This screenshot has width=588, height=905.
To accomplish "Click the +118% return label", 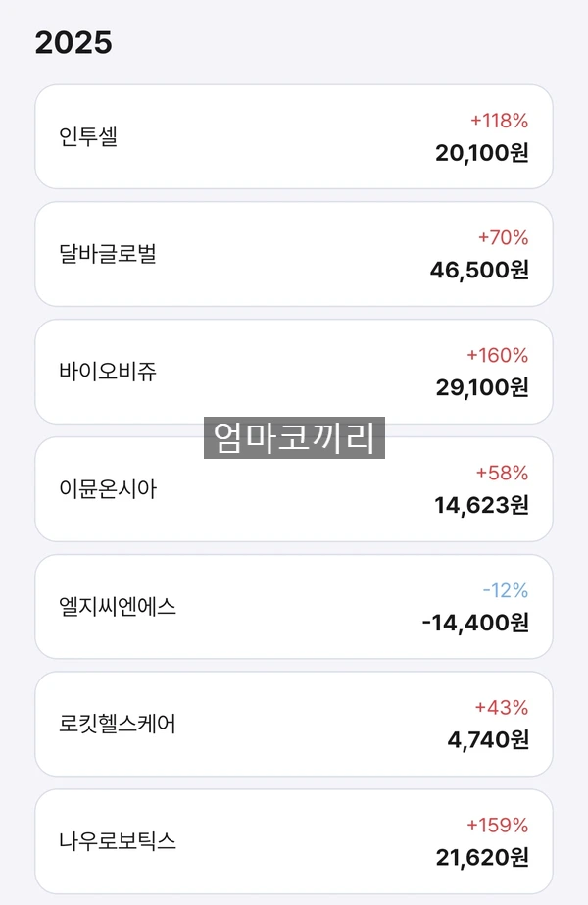I will tap(499, 121).
